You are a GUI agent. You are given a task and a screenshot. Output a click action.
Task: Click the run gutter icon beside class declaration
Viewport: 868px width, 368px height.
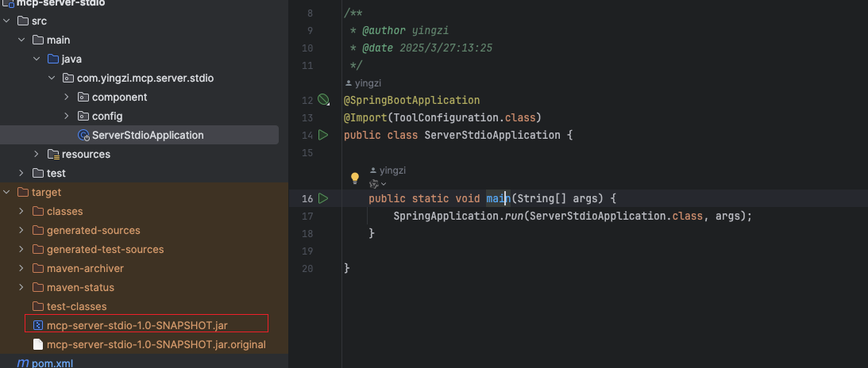[323, 135]
